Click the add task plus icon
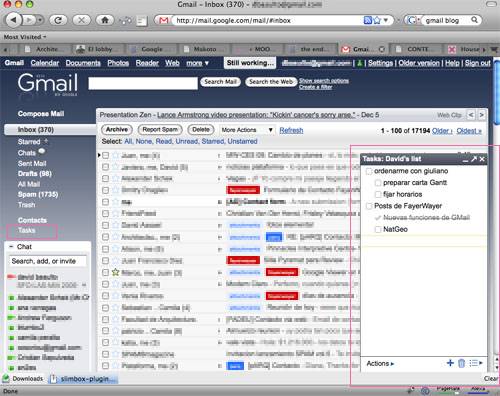The width and height of the screenshot is (500, 396). [450, 363]
